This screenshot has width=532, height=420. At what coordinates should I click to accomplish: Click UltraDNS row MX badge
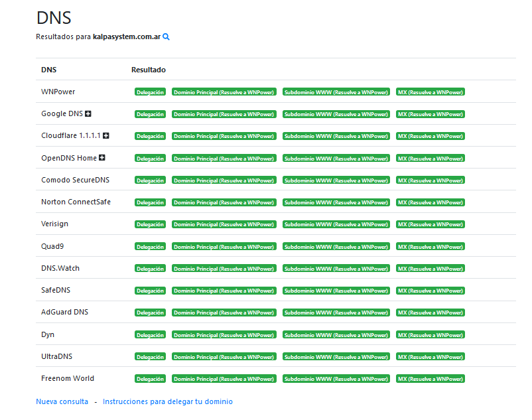pyautogui.click(x=431, y=356)
